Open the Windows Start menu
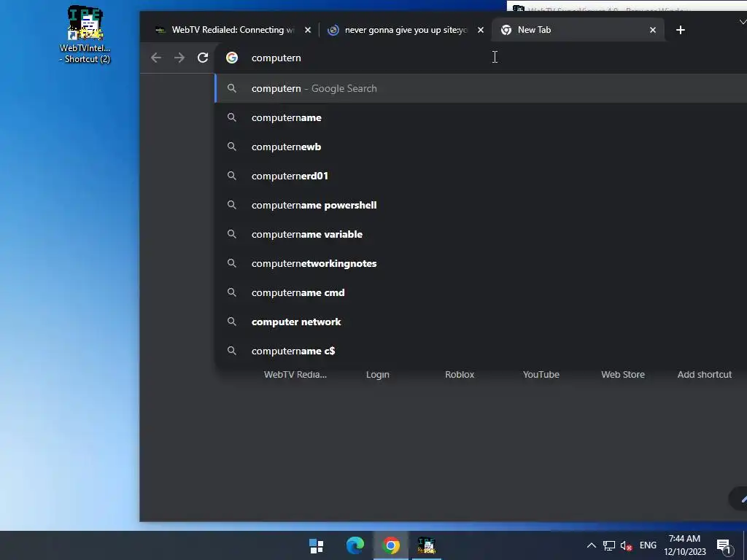 (317, 545)
